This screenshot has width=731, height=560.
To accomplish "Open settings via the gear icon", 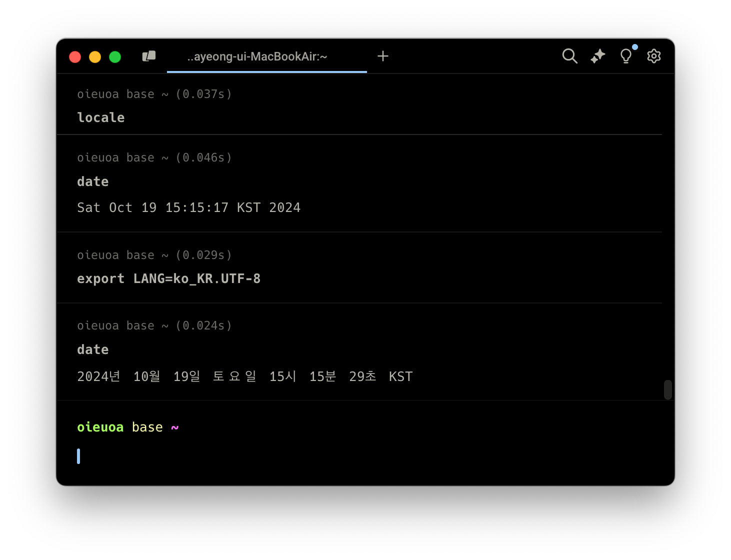I will click(x=654, y=56).
